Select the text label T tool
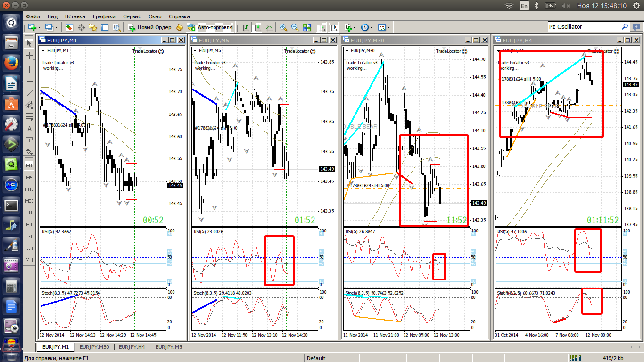 [x=29, y=140]
